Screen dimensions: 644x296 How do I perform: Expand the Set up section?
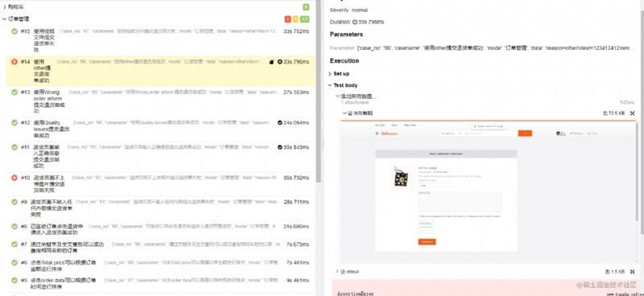pyautogui.click(x=330, y=74)
